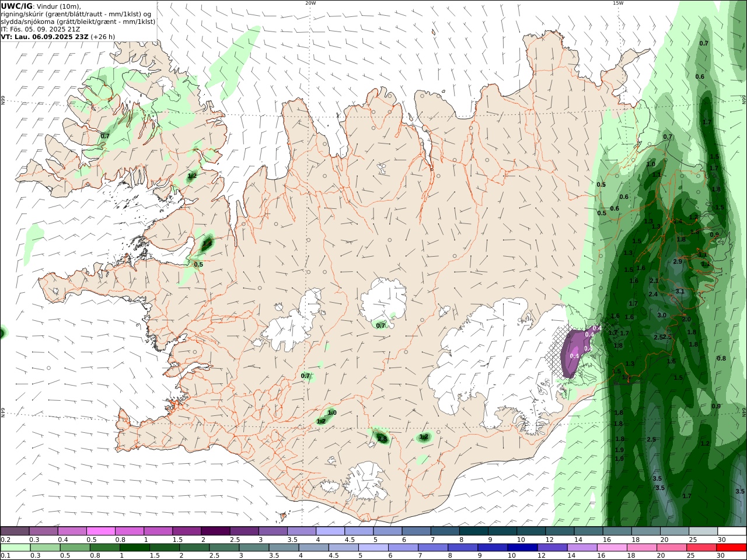
Task: Pick the white 30 swatch in upper legend row
Action: [732, 531]
